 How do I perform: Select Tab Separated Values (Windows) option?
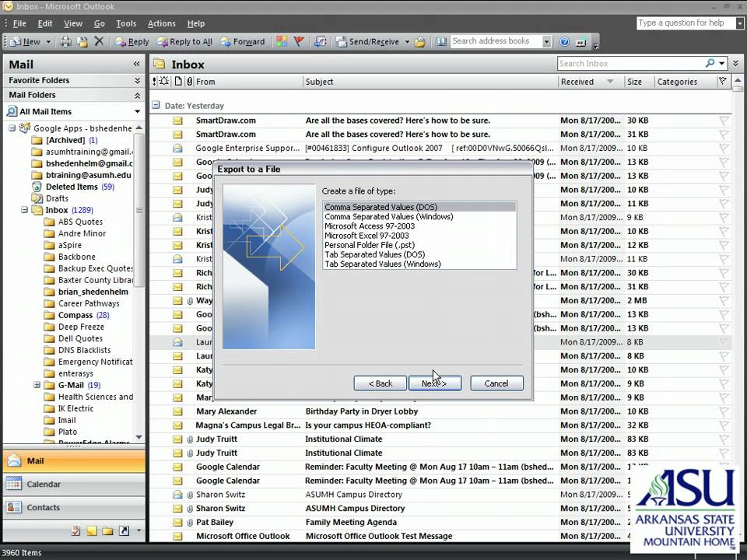click(x=419, y=264)
